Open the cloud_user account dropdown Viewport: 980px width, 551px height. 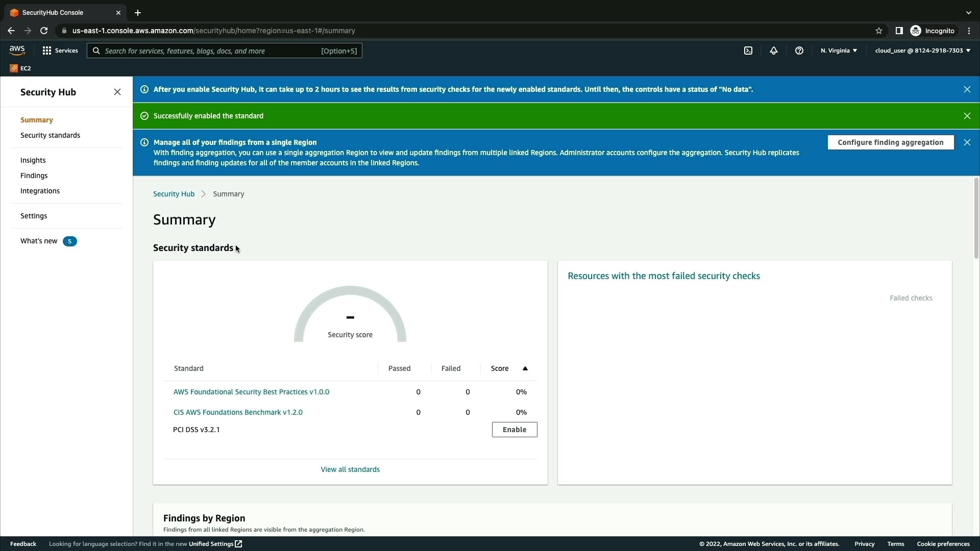point(922,51)
